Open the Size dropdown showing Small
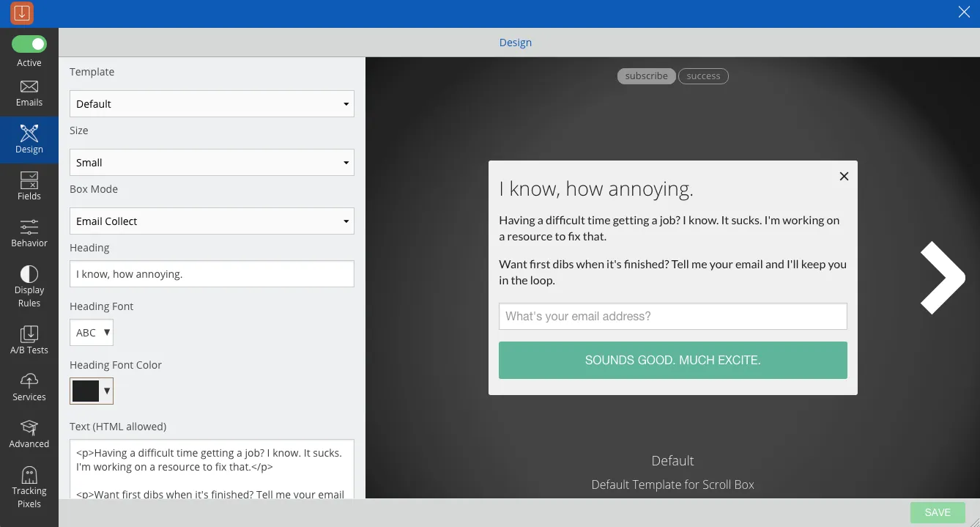The width and height of the screenshot is (980, 527). pyautogui.click(x=212, y=163)
